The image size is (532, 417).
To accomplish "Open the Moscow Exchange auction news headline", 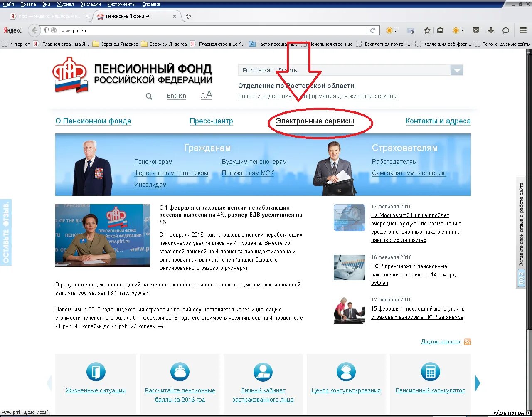I will (x=416, y=228).
